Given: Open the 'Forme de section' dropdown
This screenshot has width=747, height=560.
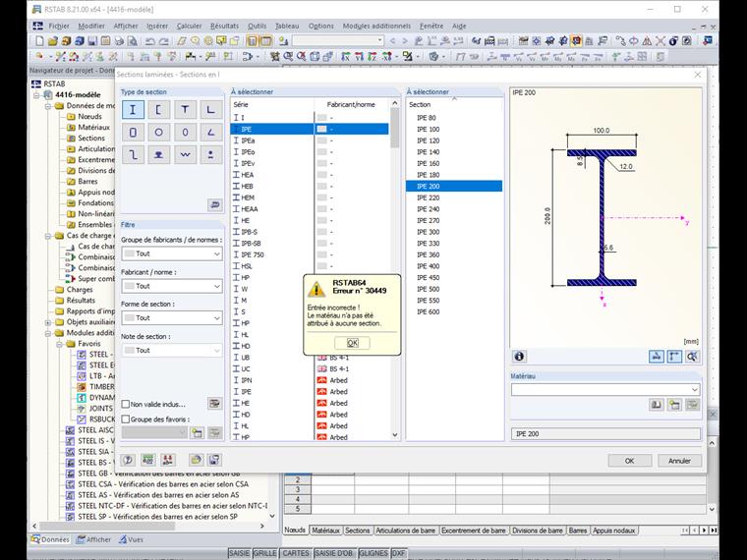Looking at the screenshot, I should [171, 318].
